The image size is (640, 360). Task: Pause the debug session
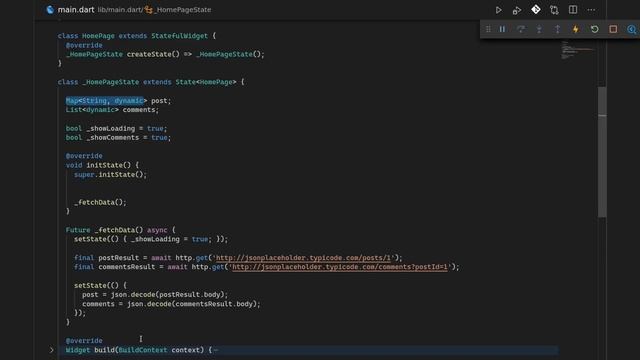(502, 29)
